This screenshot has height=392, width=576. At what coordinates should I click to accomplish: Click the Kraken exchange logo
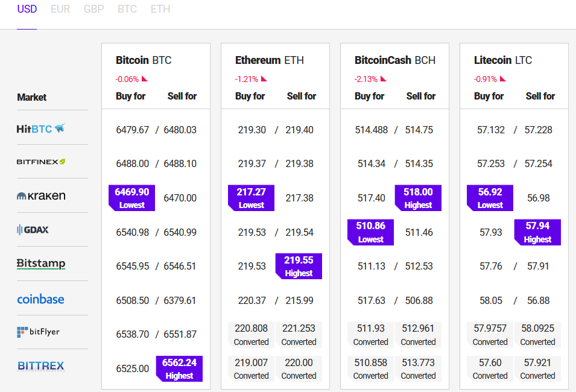click(x=41, y=196)
